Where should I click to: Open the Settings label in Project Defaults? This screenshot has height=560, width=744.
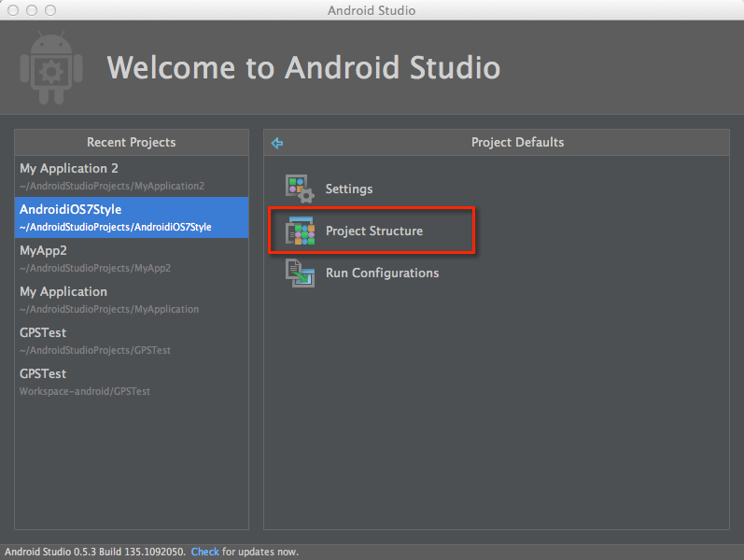pyautogui.click(x=348, y=189)
